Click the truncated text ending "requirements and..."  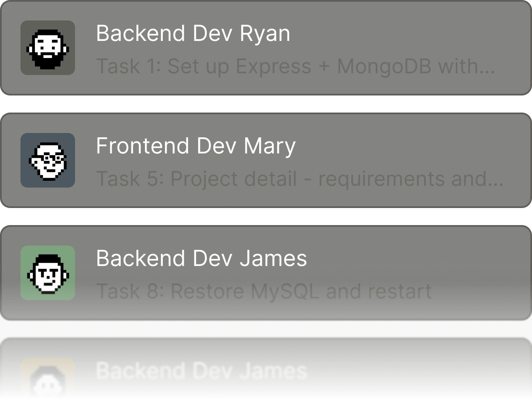click(300, 179)
